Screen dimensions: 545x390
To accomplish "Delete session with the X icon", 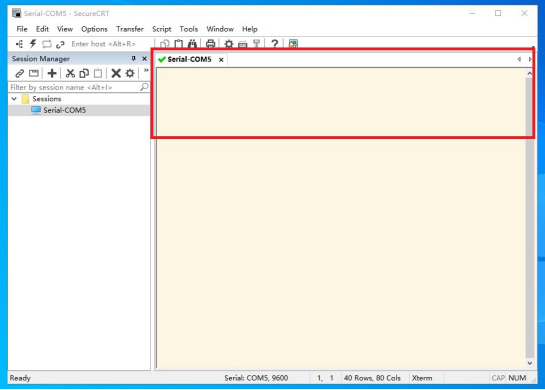I will pos(116,73).
